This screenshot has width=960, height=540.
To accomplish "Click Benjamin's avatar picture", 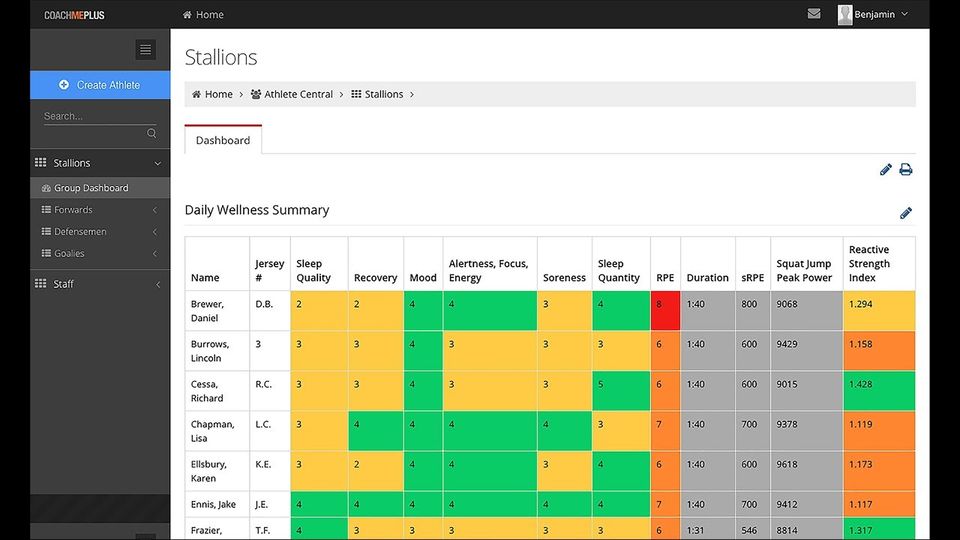I will pos(845,15).
